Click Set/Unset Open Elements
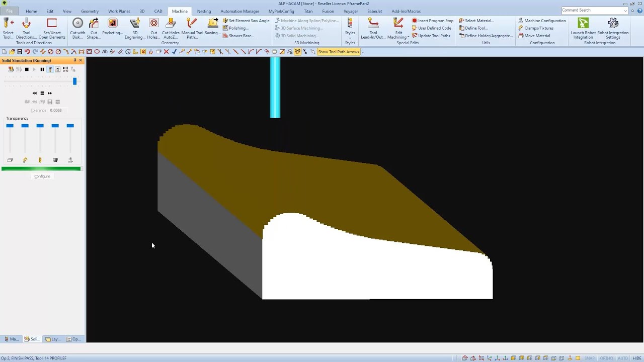Image resolution: width=644 pixels, height=362 pixels. click(51, 28)
